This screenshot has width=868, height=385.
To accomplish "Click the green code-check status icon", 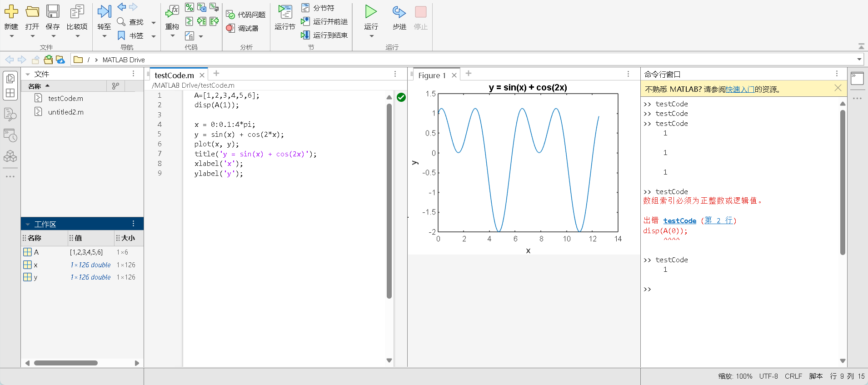I will point(401,97).
